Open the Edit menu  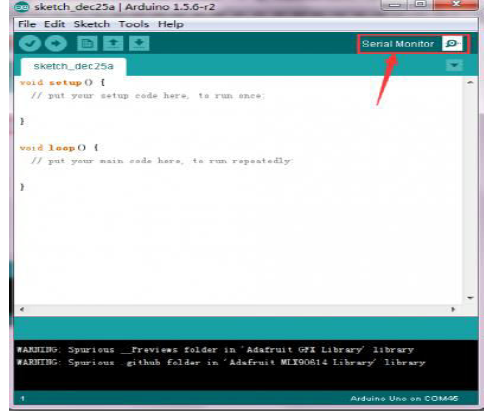pyautogui.click(x=54, y=24)
